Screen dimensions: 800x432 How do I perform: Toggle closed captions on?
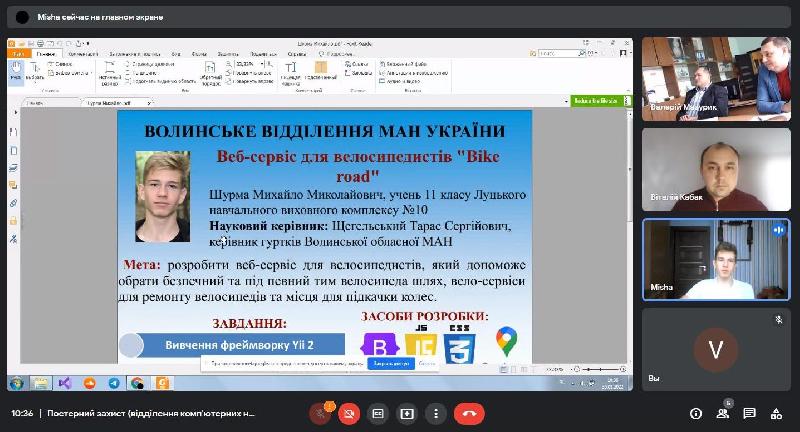pyautogui.click(x=378, y=413)
